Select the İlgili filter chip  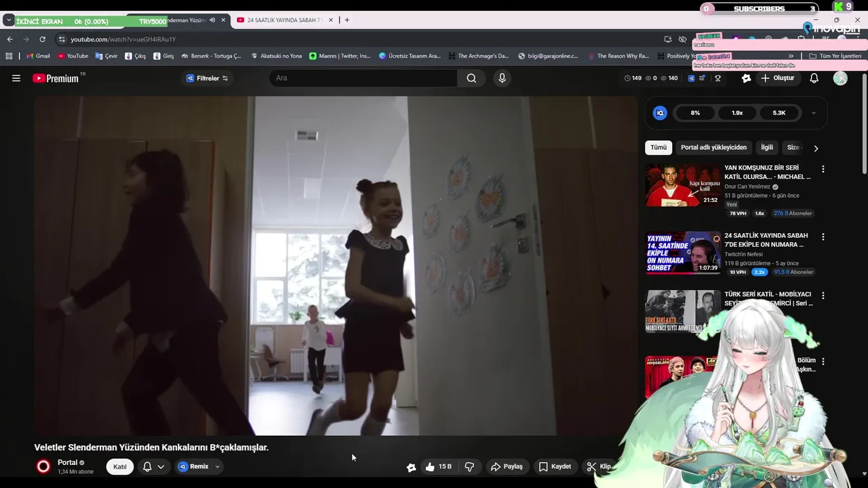click(x=767, y=147)
